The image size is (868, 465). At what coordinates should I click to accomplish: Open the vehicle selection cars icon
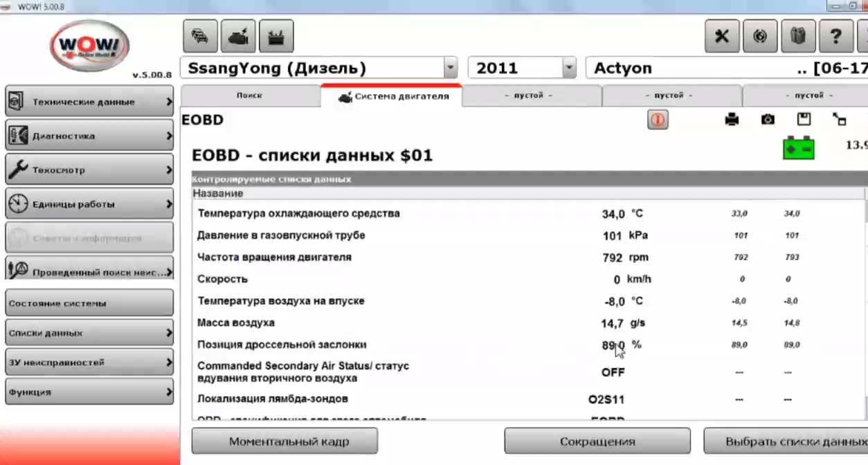click(x=200, y=36)
